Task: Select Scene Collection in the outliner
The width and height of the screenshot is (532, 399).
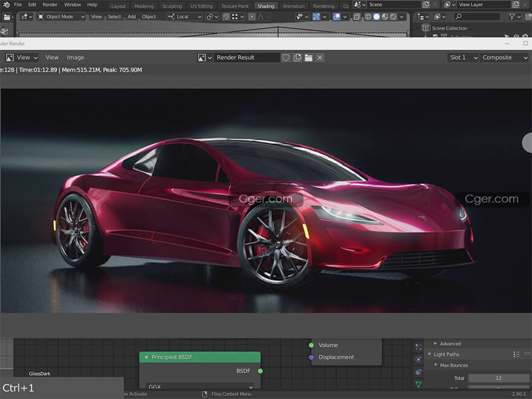Action: 449,28
